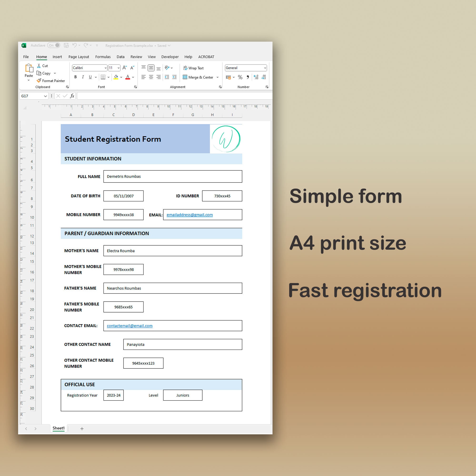Viewport: 476px width, 476px height.
Task: Click the Percent Style icon
Action: tap(240, 77)
